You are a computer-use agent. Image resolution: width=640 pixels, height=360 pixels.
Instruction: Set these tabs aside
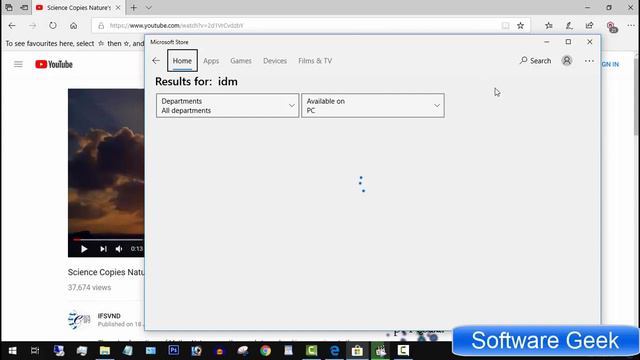pyautogui.click(x=24, y=8)
